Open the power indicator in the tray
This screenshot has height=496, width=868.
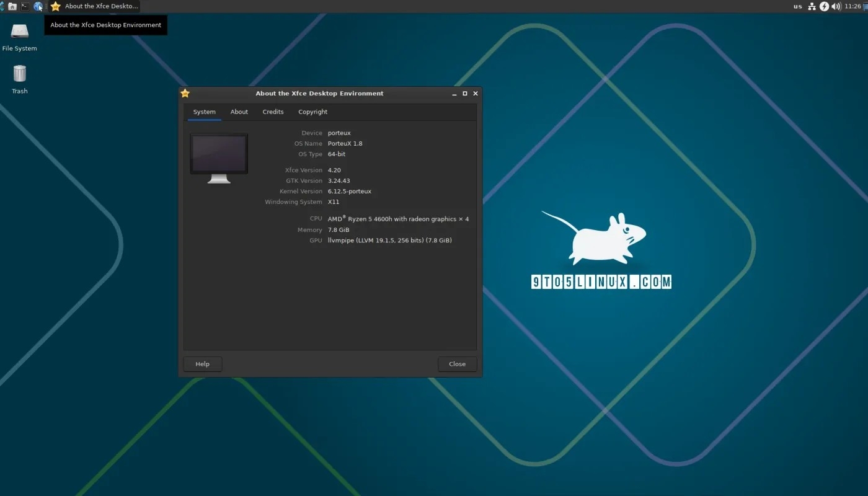point(824,6)
